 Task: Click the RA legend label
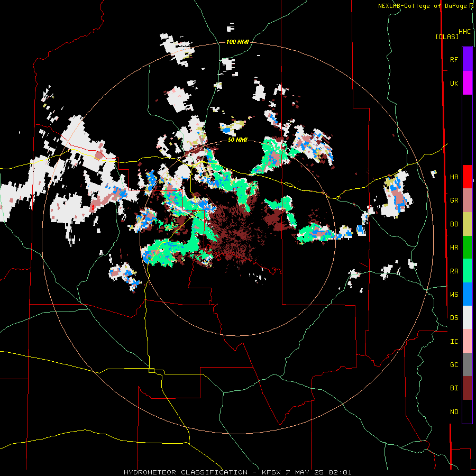click(x=454, y=271)
